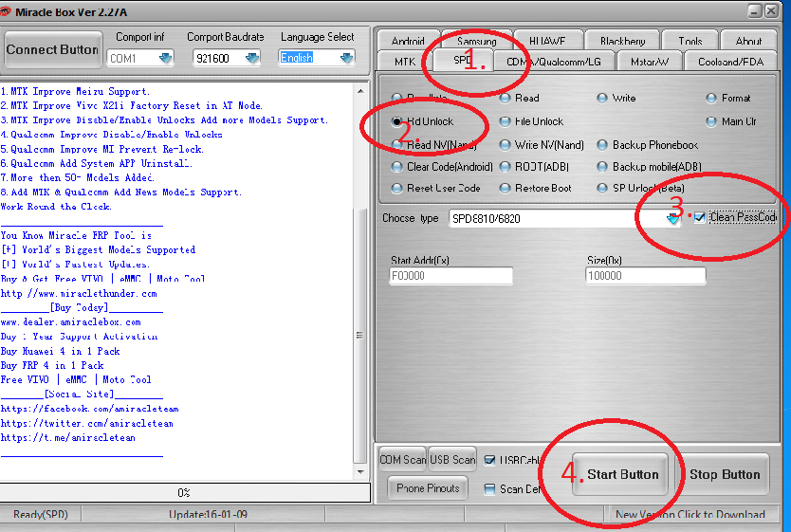Click log line Buy FRP 4 in 1 Pack
The height and width of the screenshot is (532, 791).
(x=52, y=365)
